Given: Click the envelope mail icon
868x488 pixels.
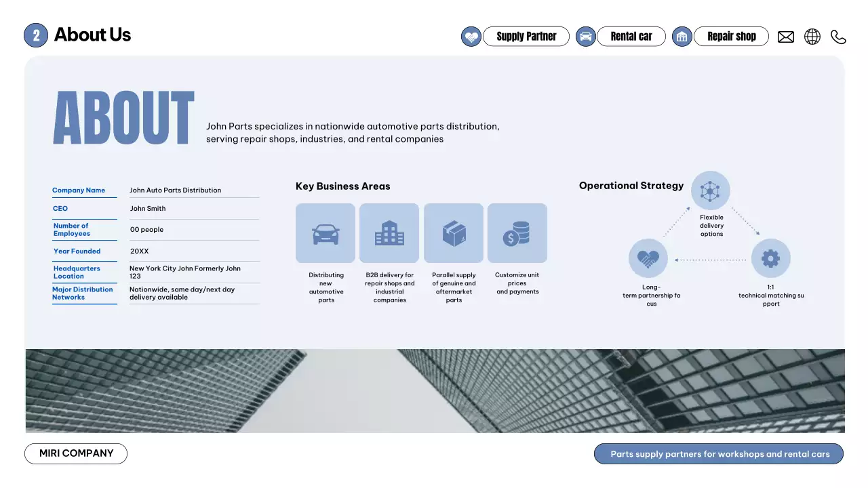Looking at the screenshot, I should point(785,37).
